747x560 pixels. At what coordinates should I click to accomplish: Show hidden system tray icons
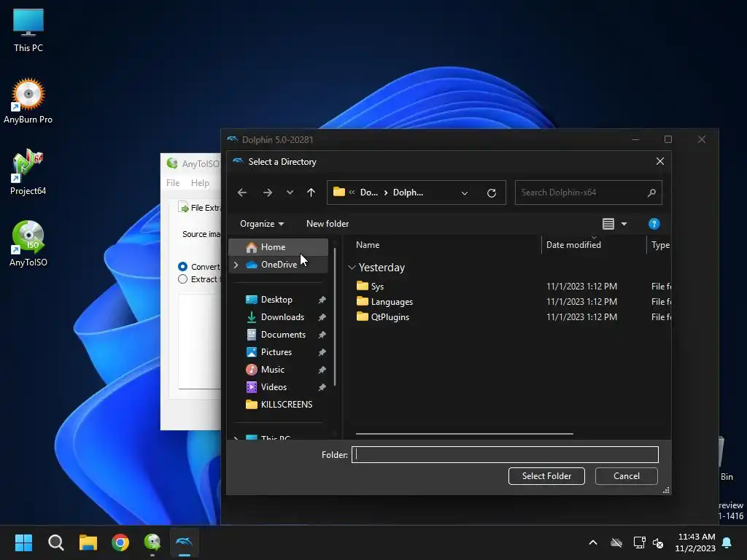pos(593,542)
